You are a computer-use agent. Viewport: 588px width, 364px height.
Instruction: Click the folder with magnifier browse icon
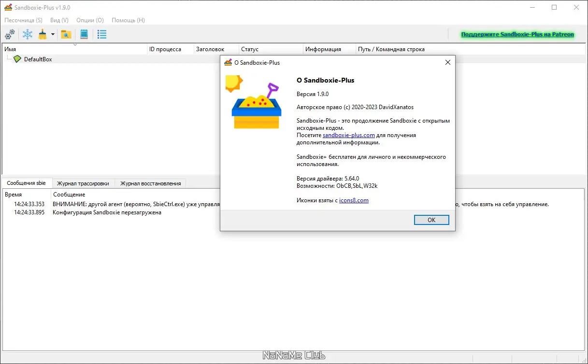(66, 34)
